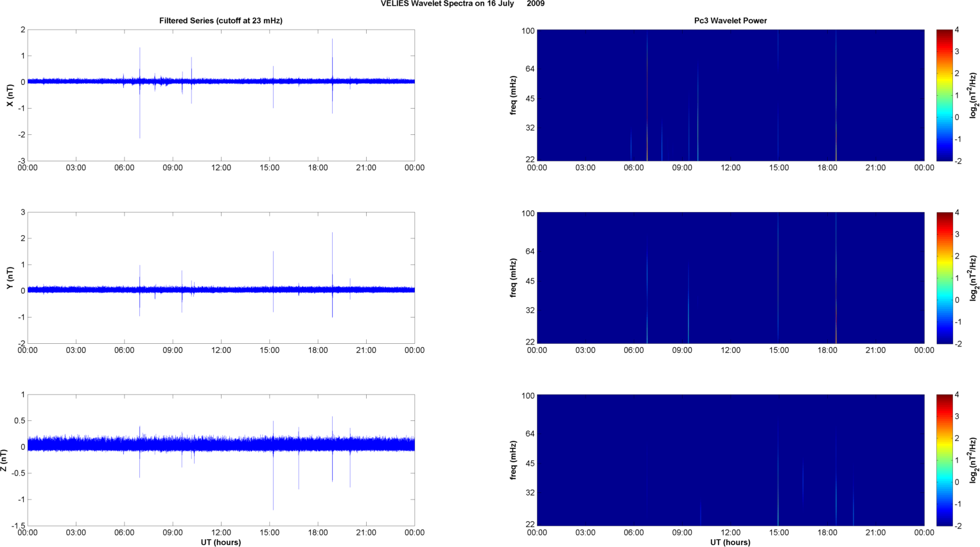
Task: Click the '06:00' tick under the Z series plot
Action: (x=125, y=532)
